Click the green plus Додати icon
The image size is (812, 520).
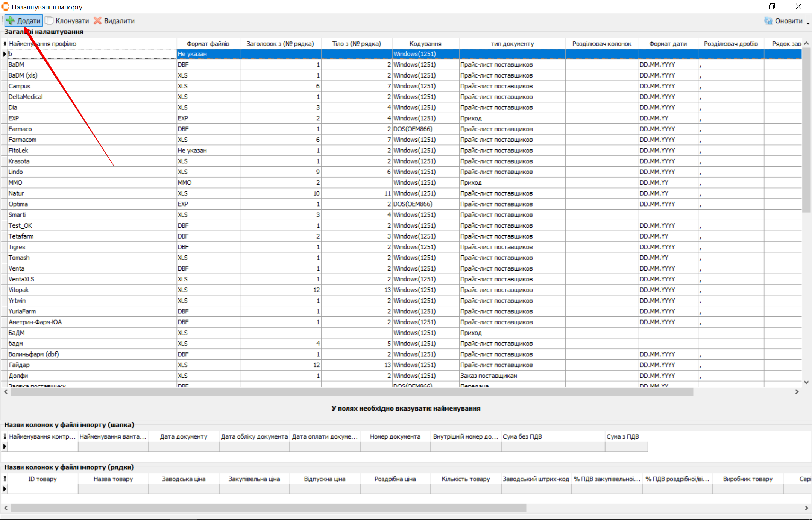(x=11, y=21)
